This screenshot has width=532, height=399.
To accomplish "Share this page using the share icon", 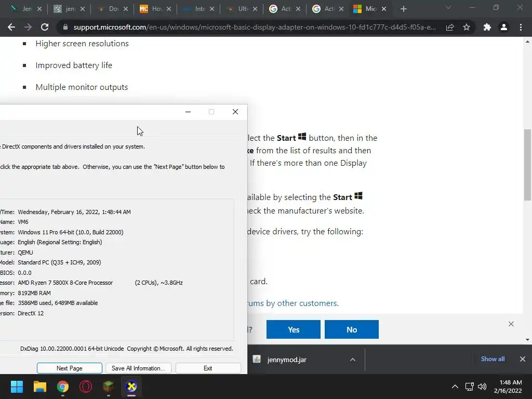I will click(x=450, y=27).
